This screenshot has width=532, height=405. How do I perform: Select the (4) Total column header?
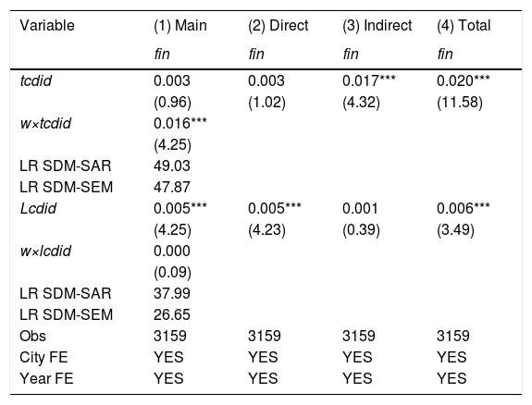click(464, 26)
